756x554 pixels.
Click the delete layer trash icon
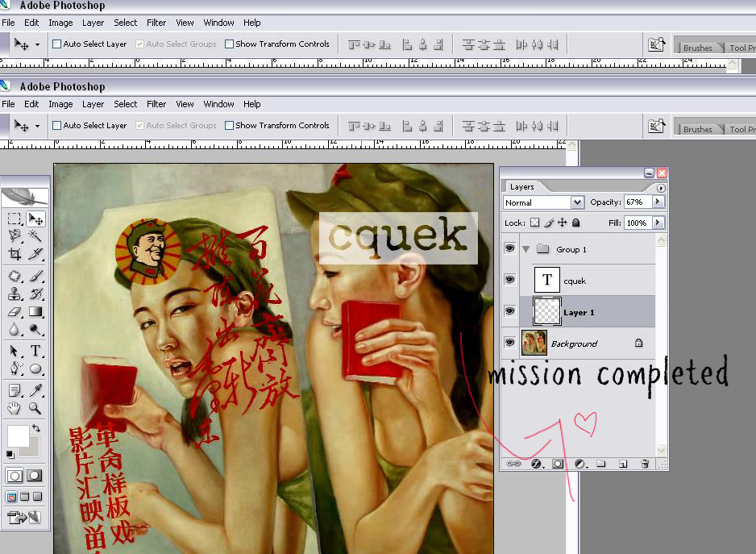click(645, 464)
